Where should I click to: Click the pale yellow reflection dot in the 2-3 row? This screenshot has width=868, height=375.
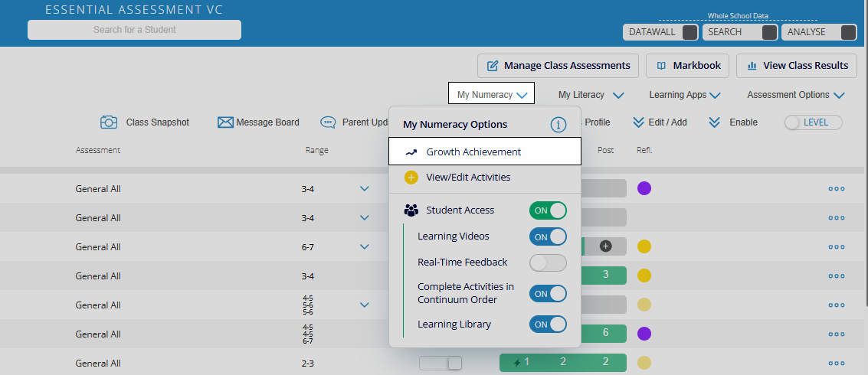point(644,363)
